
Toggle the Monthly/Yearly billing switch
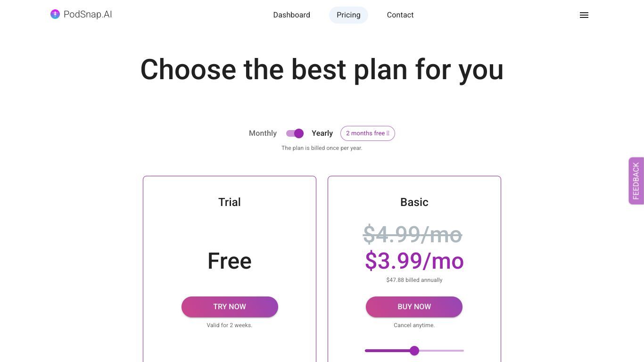pyautogui.click(x=295, y=133)
